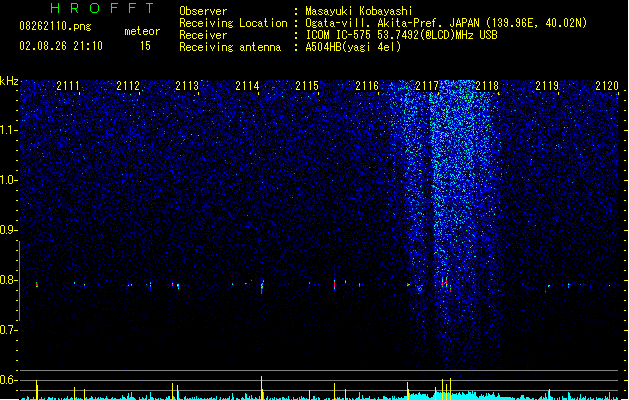Click the 2119 time marker
The height and width of the screenshot is (400, 629).
(x=547, y=86)
